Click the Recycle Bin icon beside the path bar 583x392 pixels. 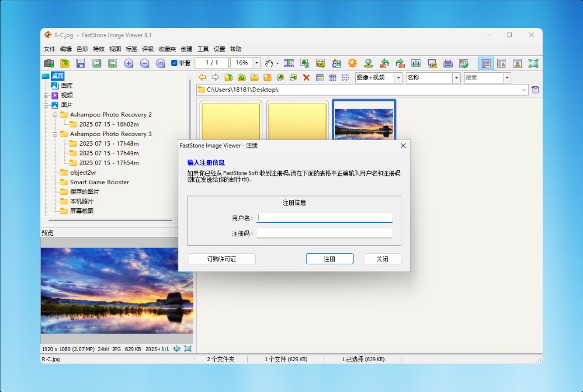[535, 90]
